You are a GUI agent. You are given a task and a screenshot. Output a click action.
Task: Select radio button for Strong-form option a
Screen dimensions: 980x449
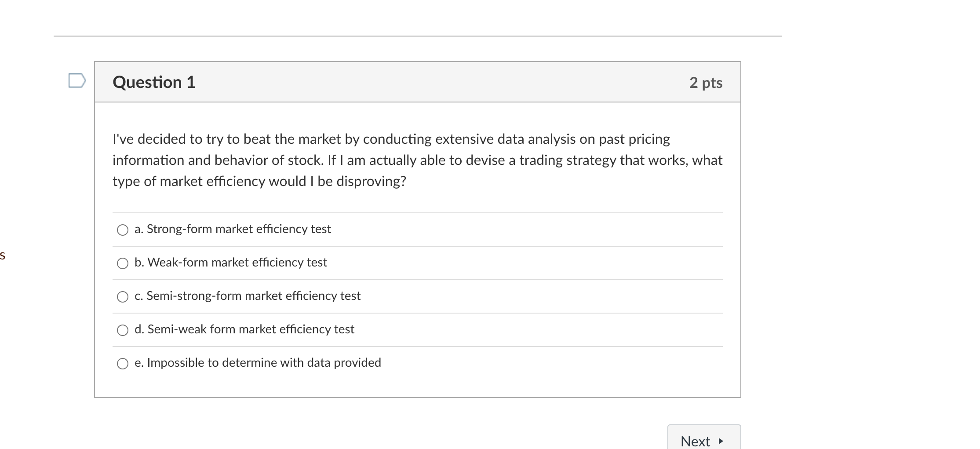123,230
